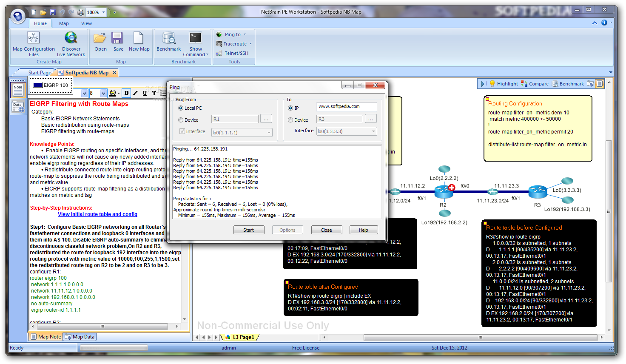This screenshot has height=364, width=626.
Task: Click the Benchmark button on map toolbar
Action: tap(568, 84)
